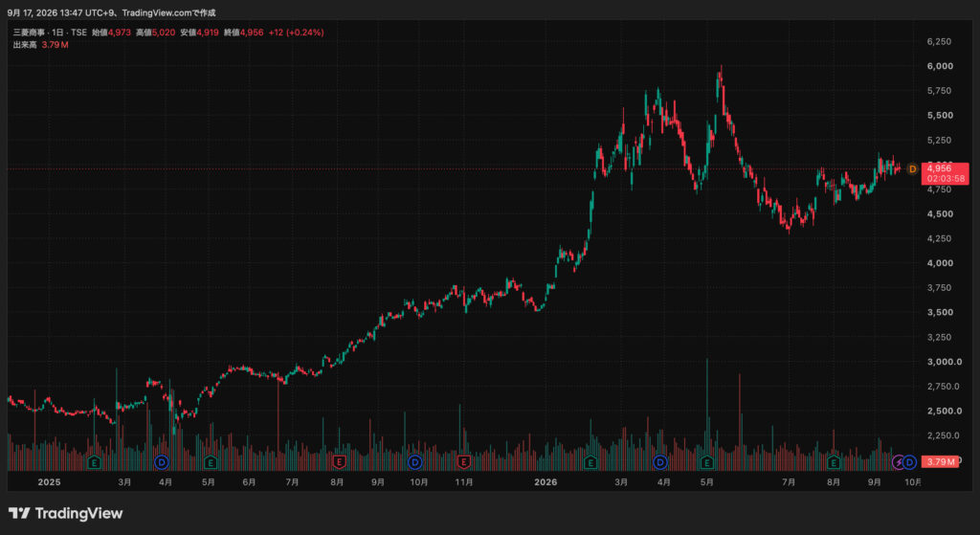Open the green earnings marker after the 2026 label
This screenshot has width=980, height=535.
coord(590,462)
